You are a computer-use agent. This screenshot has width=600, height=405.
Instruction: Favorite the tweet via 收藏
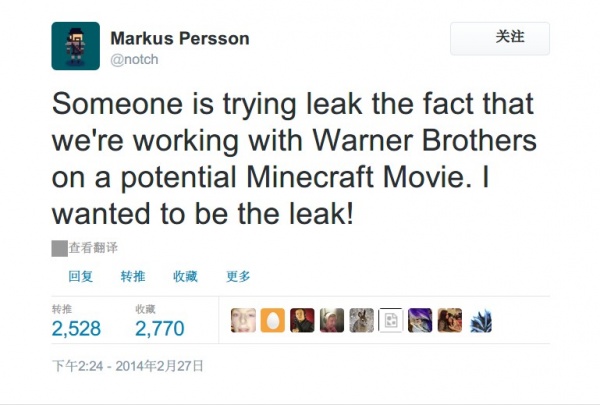pos(185,276)
